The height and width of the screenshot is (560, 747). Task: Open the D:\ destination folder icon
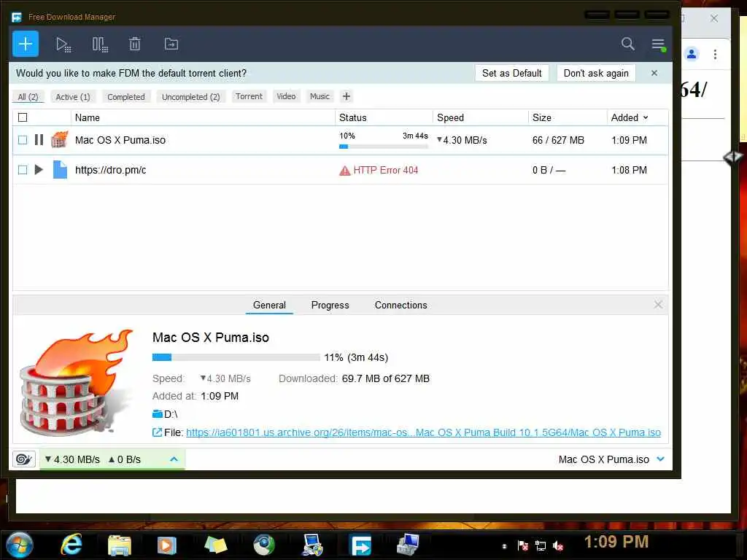click(x=158, y=414)
